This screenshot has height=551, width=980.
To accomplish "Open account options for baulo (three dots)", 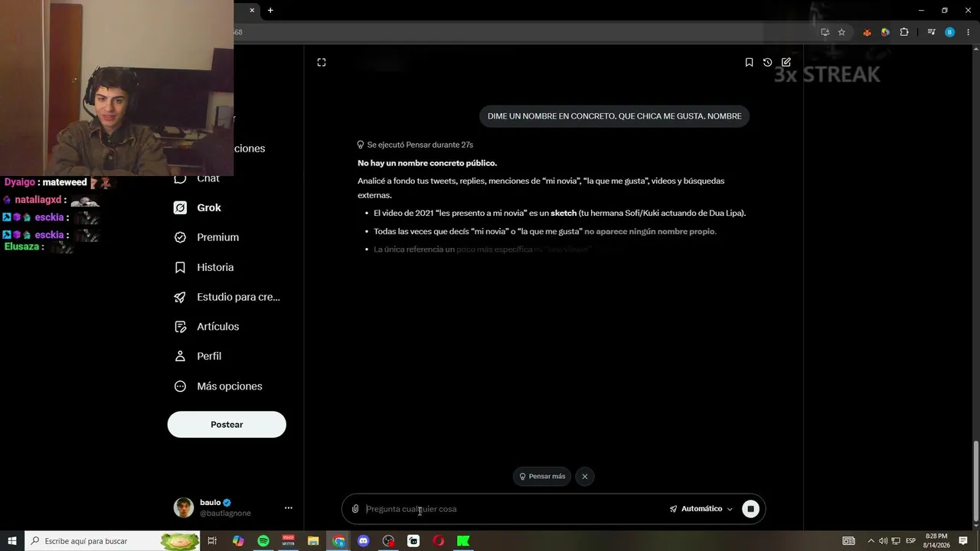I will [x=289, y=507].
